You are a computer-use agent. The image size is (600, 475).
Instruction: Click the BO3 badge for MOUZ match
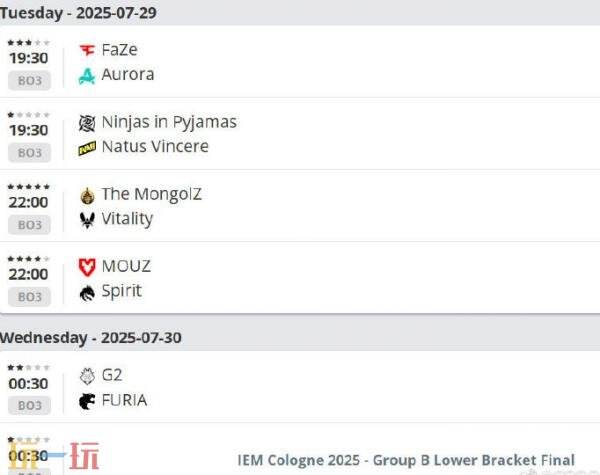(29, 297)
